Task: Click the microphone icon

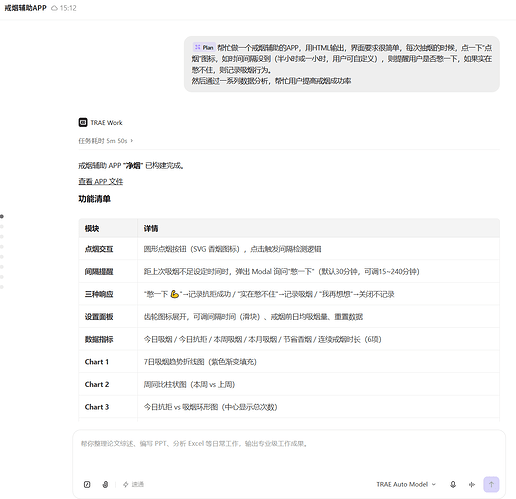Action: click(453, 484)
